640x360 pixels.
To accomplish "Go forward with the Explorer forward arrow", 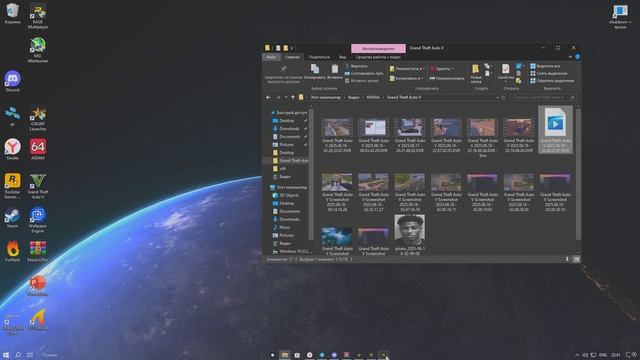I will tap(278, 98).
